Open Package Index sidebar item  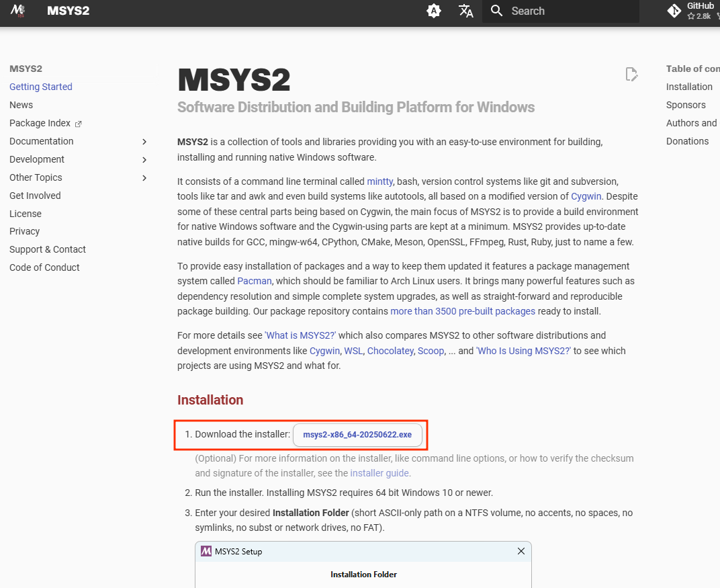coord(40,123)
